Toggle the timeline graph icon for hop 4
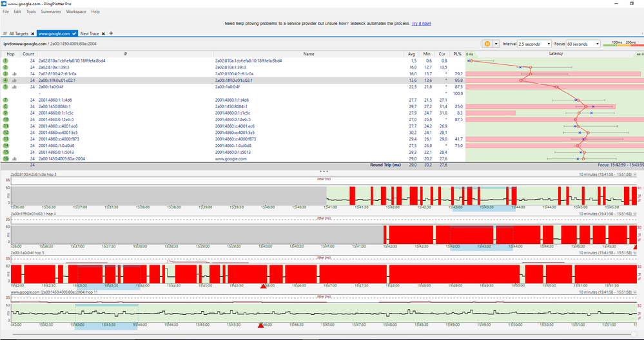Image resolution: width=644 pixels, height=340 pixels. [x=14, y=80]
